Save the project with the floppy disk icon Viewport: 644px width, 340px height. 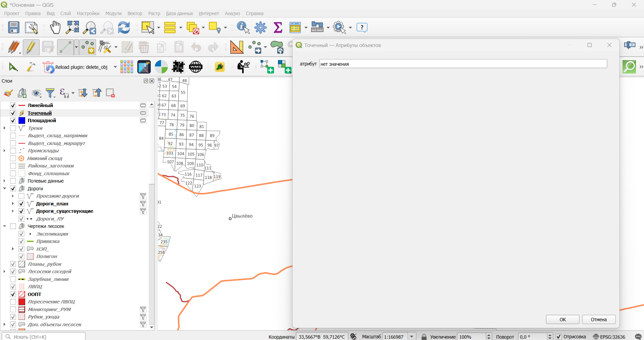(x=14, y=28)
